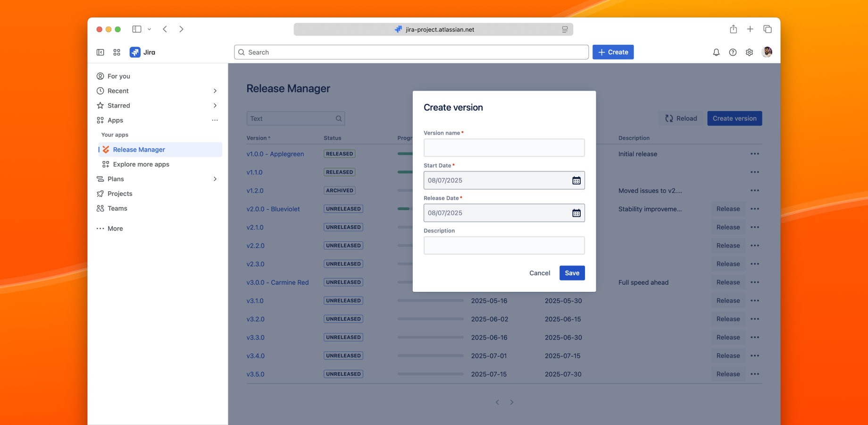
Task: Open Safari sidebar dropdown arrow
Action: pyautogui.click(x=150, y=29)
